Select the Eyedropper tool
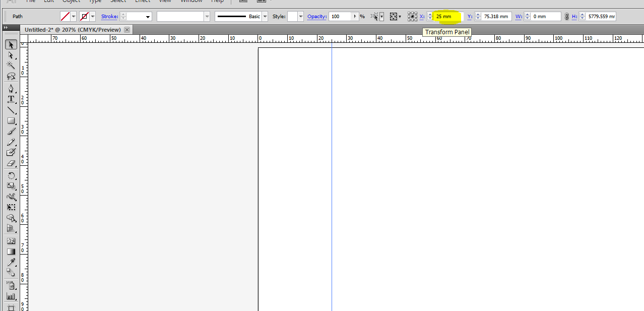Image resolution: width=644 pixels, height=311 pixels. click(11, 262)
